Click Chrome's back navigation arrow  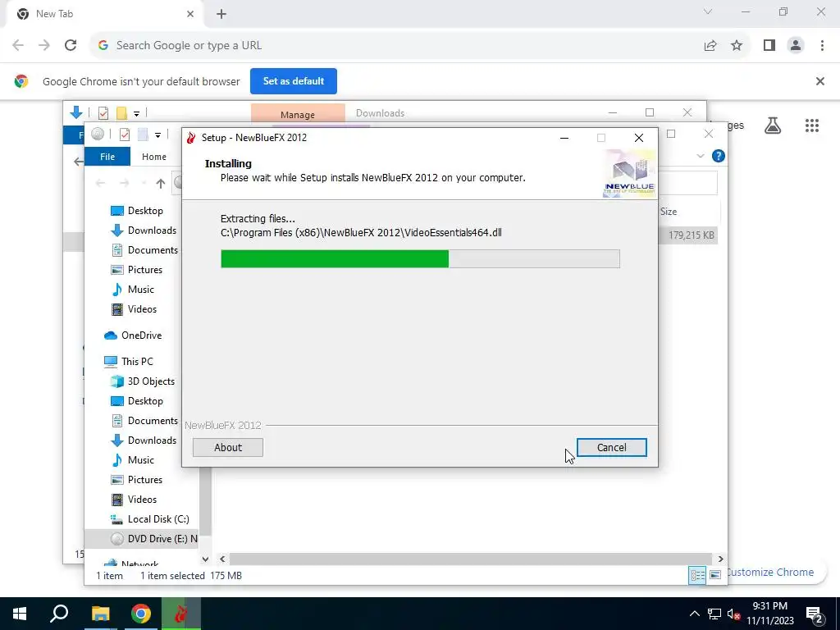(18, 46)
